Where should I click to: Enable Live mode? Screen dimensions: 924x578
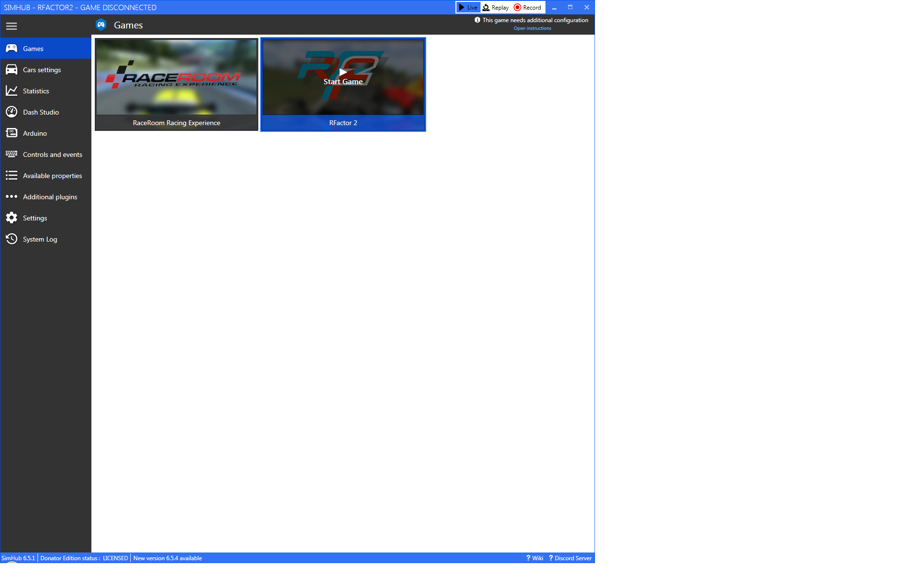468,8
